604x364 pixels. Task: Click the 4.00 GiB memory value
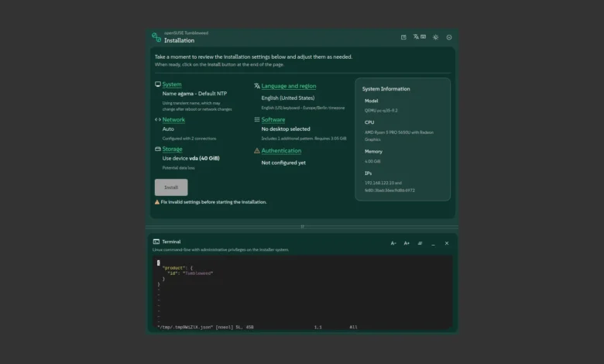(x=372, y=161)
